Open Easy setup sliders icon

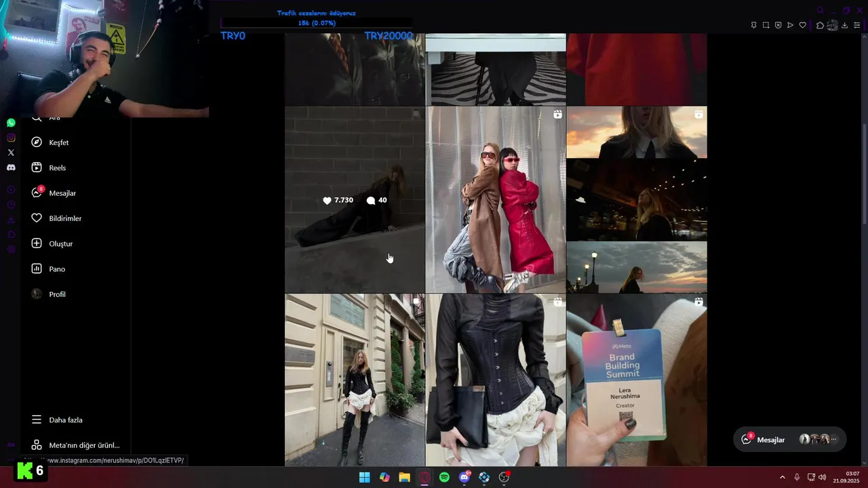pos(856,25)
